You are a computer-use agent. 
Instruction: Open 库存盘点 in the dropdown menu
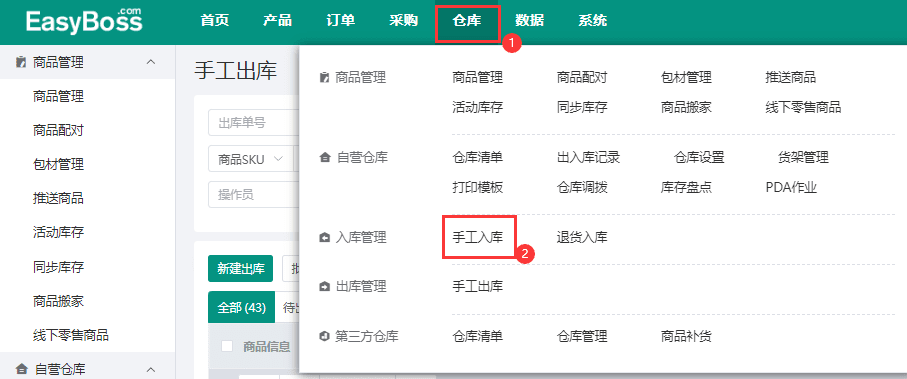686,187
